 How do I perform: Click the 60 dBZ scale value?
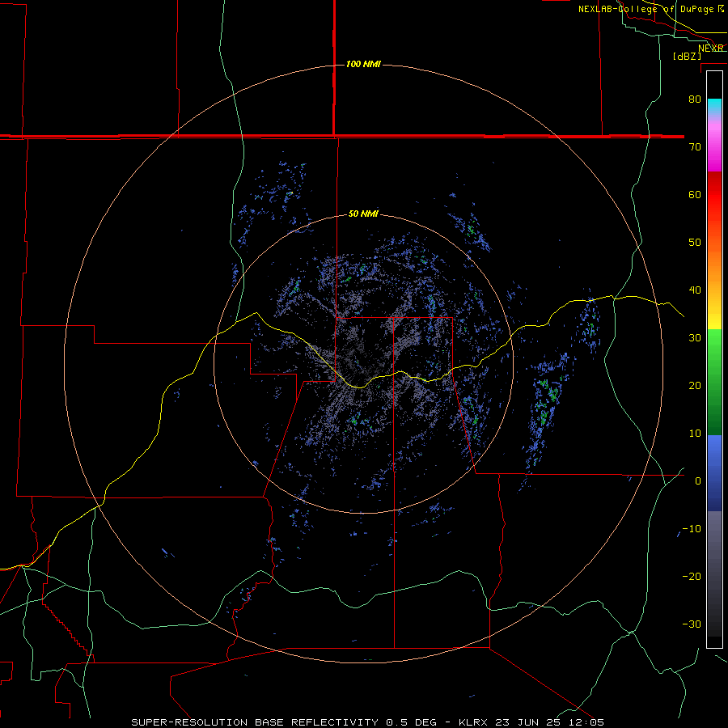point(695,194)
